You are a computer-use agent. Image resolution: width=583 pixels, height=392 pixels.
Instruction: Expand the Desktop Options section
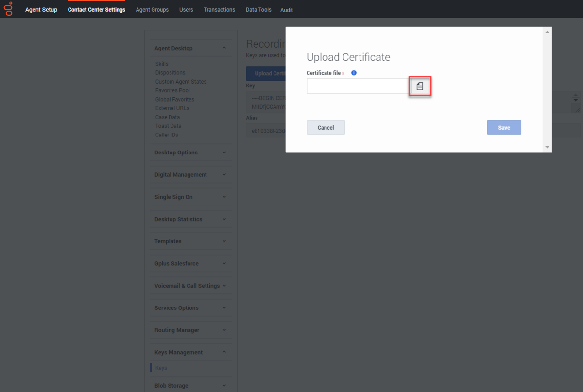click(190, 153)
